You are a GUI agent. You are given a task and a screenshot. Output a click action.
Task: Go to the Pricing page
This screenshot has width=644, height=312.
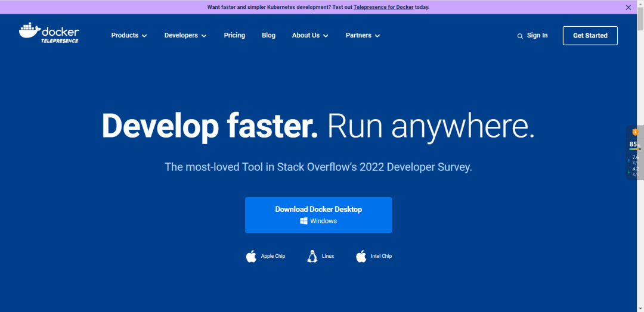[x=234, y=35]
